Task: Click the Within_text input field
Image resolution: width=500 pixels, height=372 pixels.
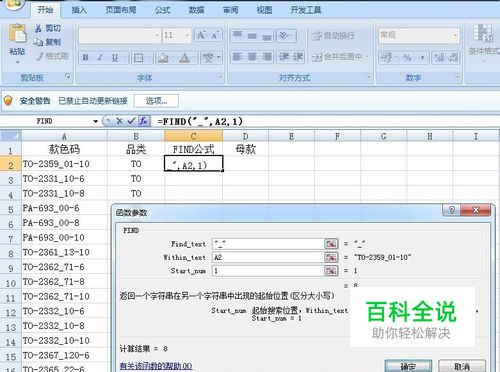Action: 268,257
